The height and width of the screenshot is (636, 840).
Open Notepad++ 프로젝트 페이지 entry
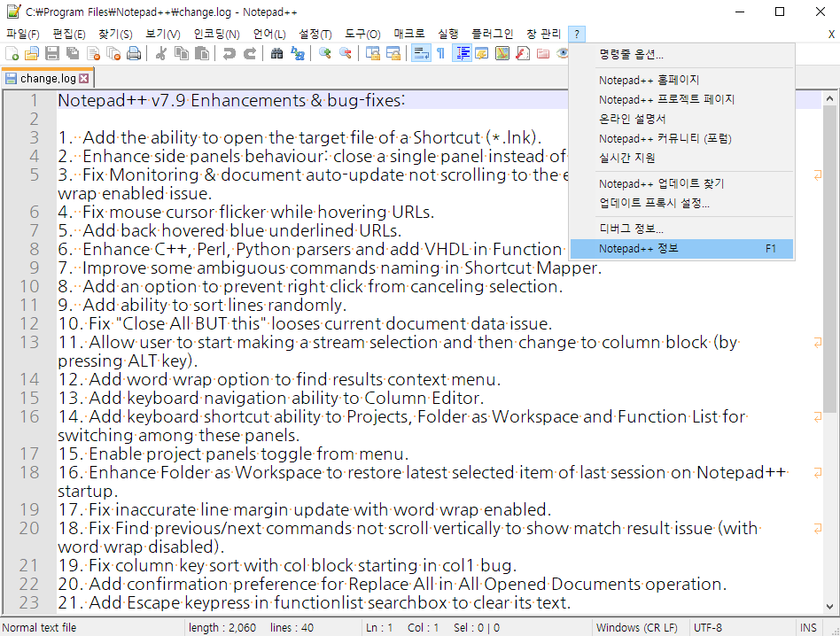click(x=681, y=99)
